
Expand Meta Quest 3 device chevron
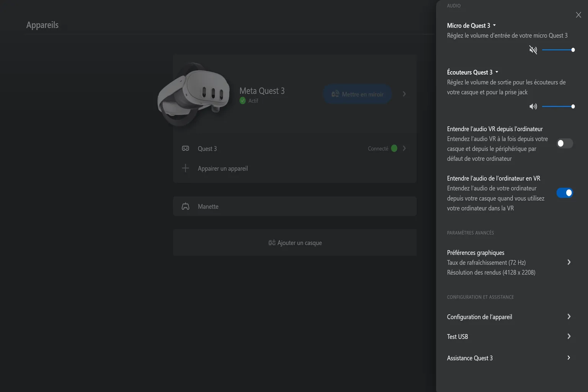point(404,94)
